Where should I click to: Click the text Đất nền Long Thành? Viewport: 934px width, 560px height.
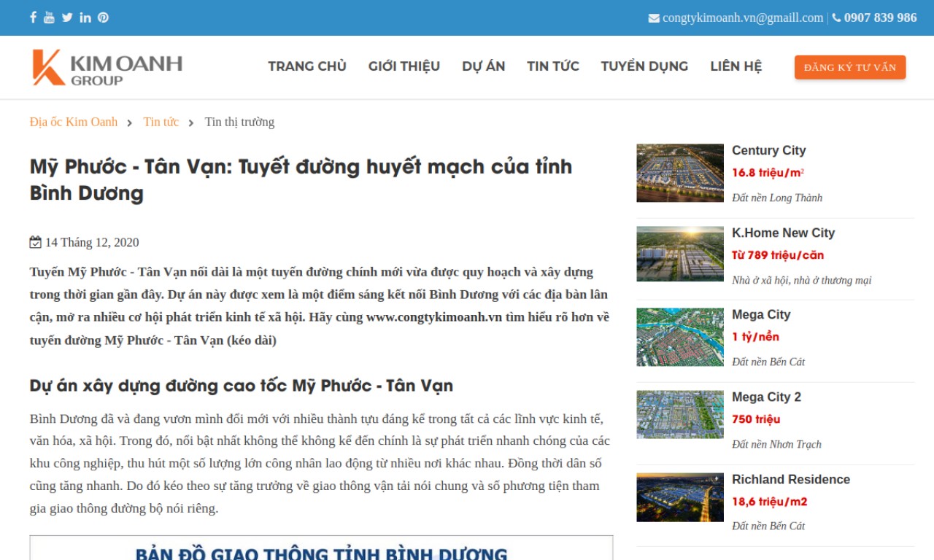[x=777, y=198]
